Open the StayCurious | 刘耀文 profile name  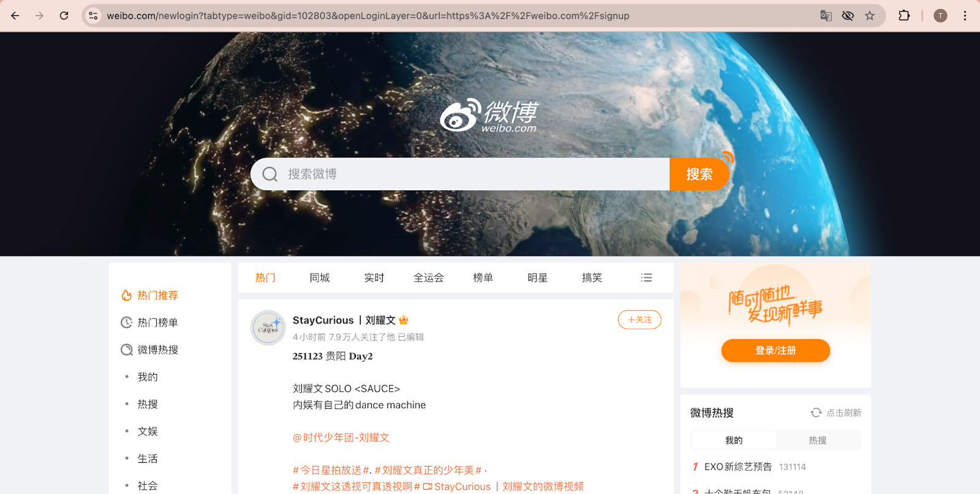pyautogui.click(x=344, y=320)
